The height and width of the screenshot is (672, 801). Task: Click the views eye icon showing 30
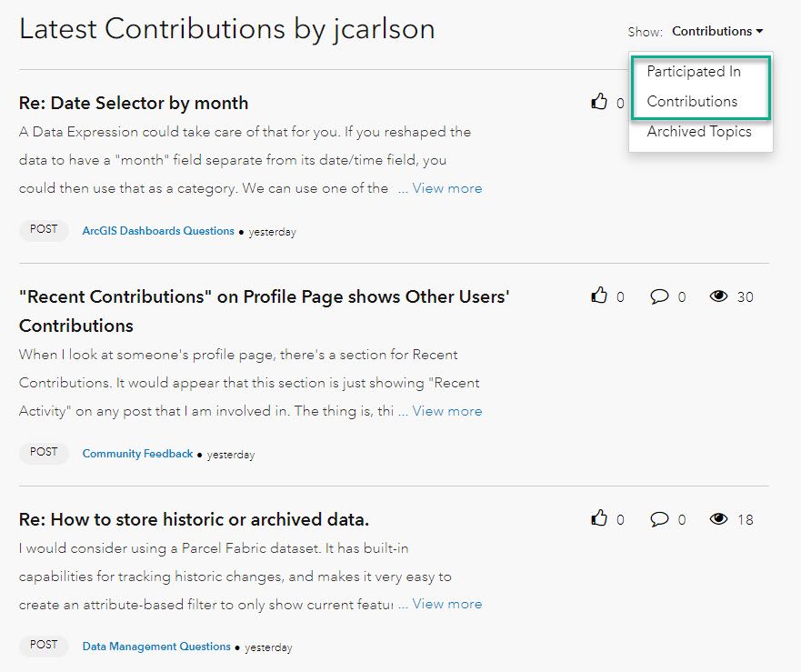tap(719, 296)
